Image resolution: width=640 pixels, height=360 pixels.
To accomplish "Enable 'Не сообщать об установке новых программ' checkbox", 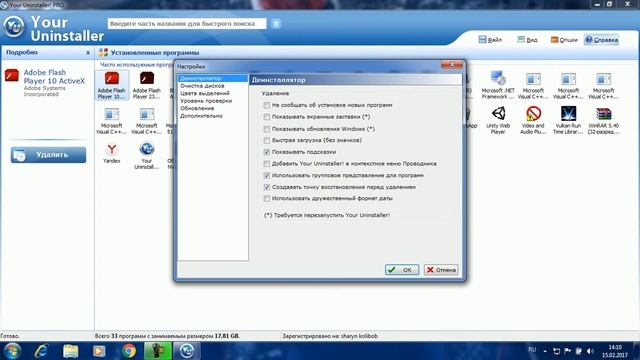I will pyautogui.click(x=267, y=105).
